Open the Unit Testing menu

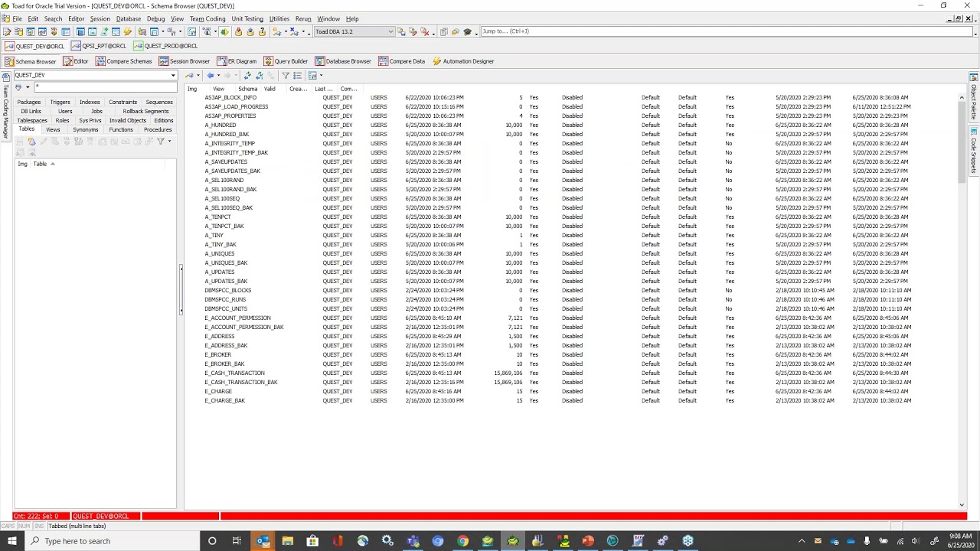[x=247, y=18]
